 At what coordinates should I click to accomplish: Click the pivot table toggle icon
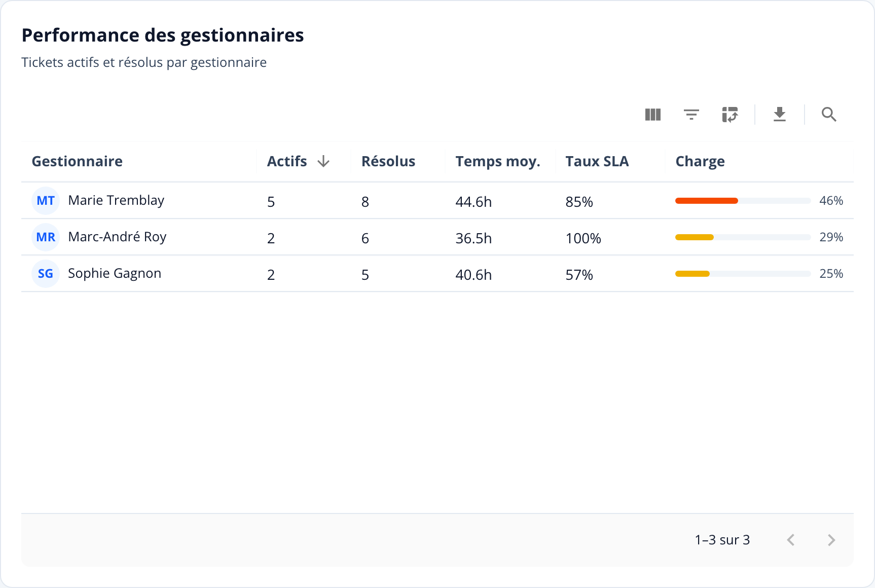coord(730,115)
